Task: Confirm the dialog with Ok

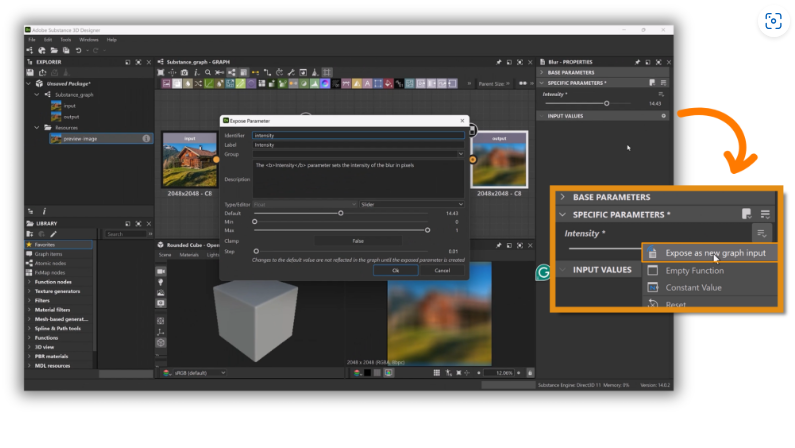Action: tap(395, 271)
